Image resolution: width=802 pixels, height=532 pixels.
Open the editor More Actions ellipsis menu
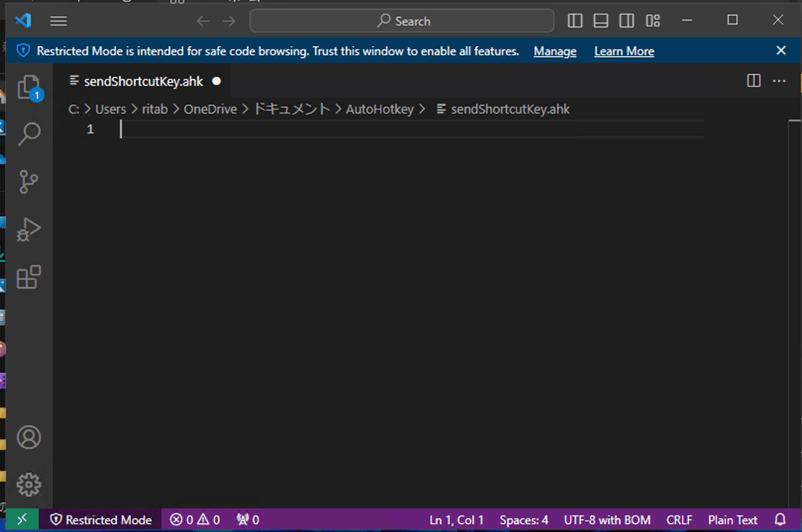tap(779, 81)
